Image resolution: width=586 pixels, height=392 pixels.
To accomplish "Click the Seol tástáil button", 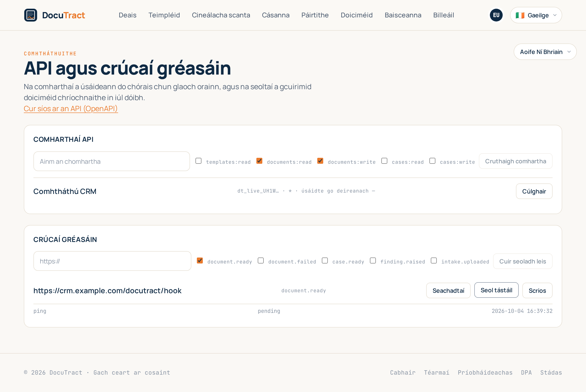I will (x=496, y=290).
